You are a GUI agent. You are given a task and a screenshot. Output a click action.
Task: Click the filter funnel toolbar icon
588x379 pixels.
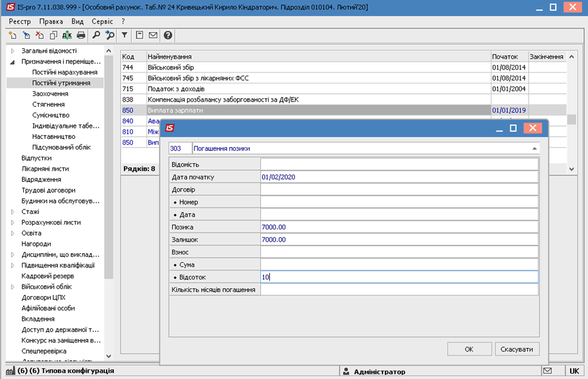[x=125, y=35]
